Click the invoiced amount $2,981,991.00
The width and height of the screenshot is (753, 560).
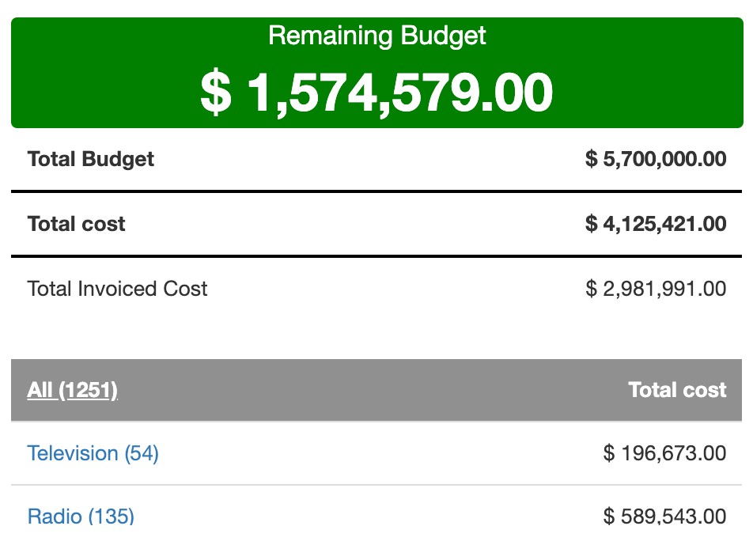coord(655,289)
